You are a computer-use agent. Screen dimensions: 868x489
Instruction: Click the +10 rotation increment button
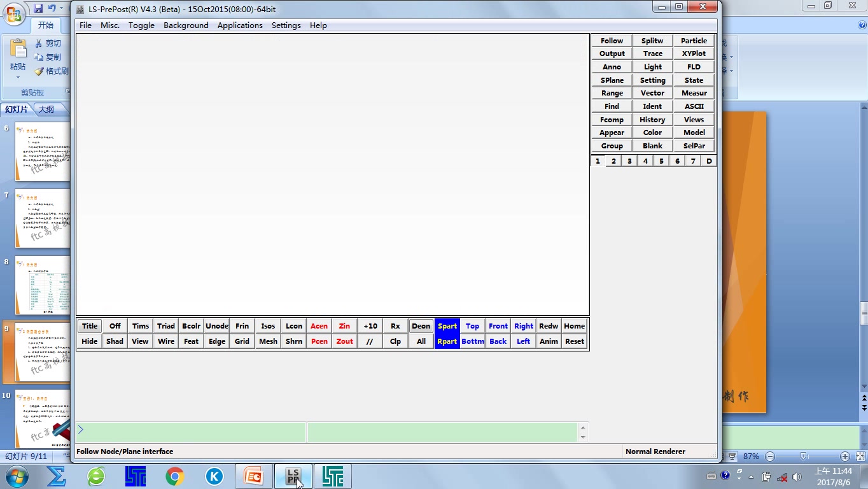tap(370, 326)
